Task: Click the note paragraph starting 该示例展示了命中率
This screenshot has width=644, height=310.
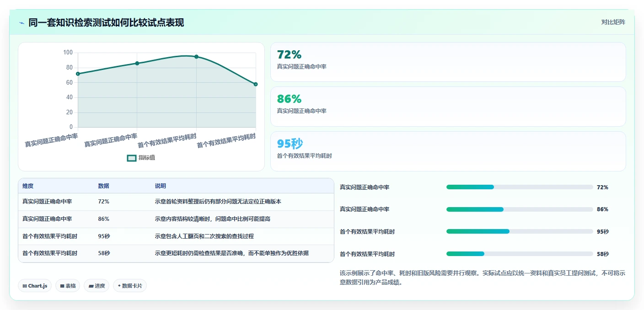Action: click(x=483, y=278)
